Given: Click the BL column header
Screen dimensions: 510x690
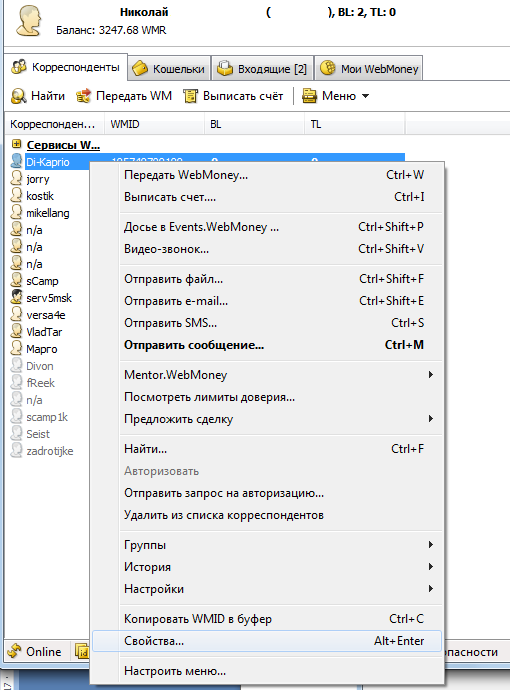Looking at the screenshot, I should coord(254,124).
